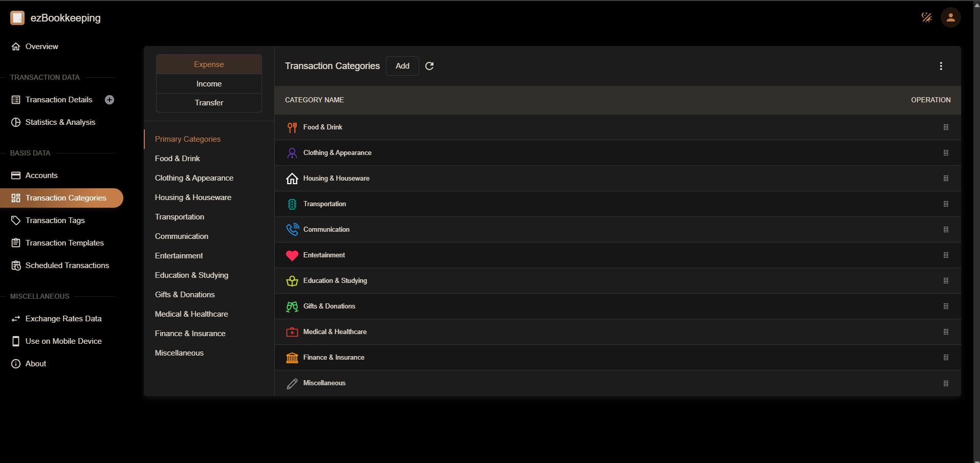
Task: Click the Education & Studying icon
Action: click(292, 281)
